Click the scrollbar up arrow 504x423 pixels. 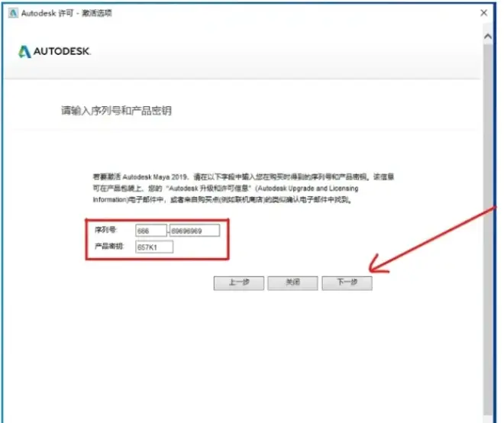tap(487, 36)
